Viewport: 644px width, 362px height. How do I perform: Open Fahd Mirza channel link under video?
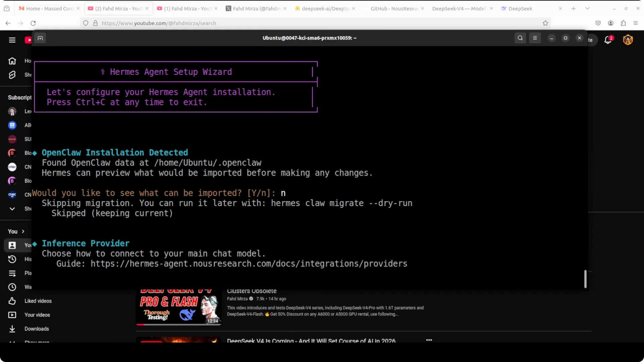pyautogui.click(x=237, y=299)
